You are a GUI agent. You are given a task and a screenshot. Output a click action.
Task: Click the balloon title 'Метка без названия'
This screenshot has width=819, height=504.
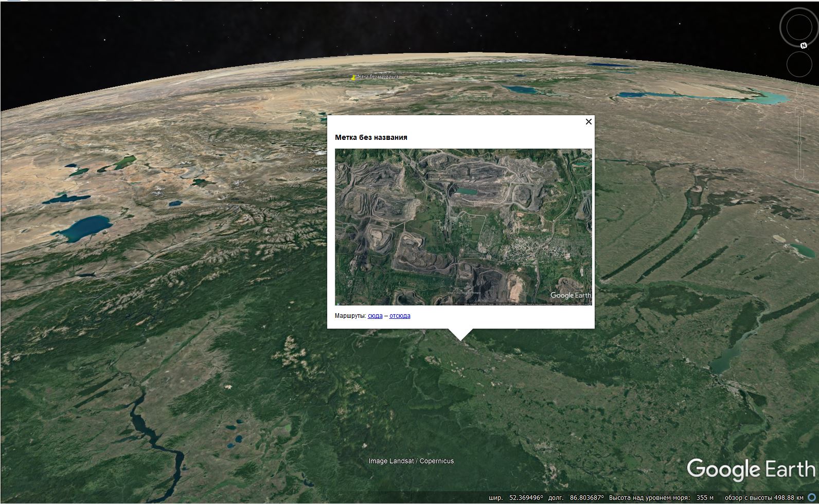pos(371,137)
